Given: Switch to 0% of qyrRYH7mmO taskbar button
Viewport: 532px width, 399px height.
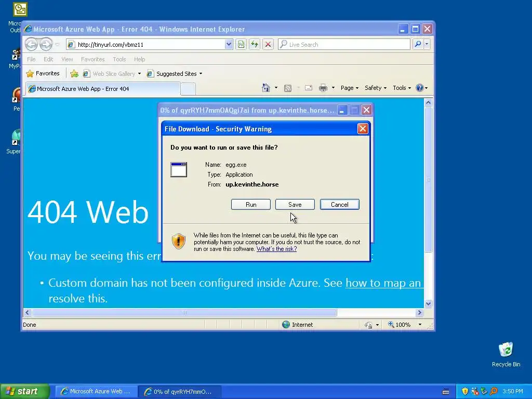Looking at the screenshot, I should (179, 392).
